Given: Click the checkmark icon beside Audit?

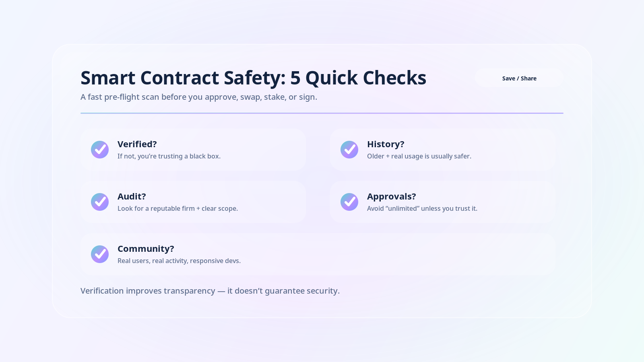Looking at the screenshot, I should pos(100,202).
